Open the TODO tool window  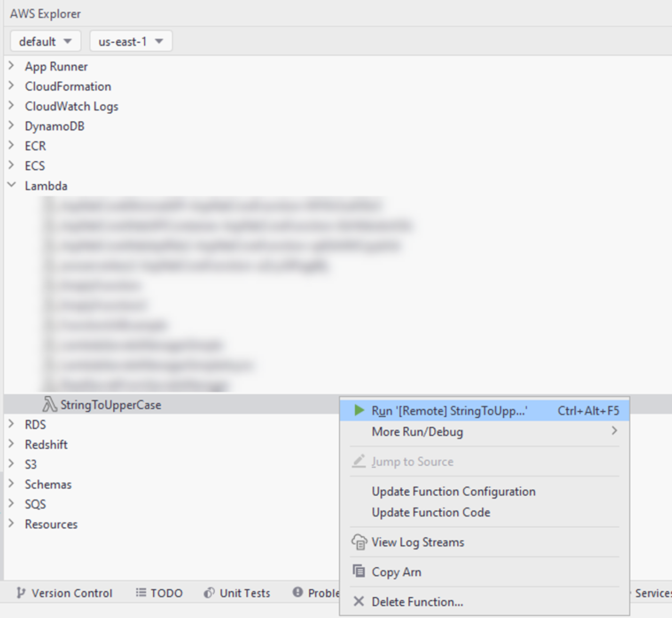click(159, 593)
